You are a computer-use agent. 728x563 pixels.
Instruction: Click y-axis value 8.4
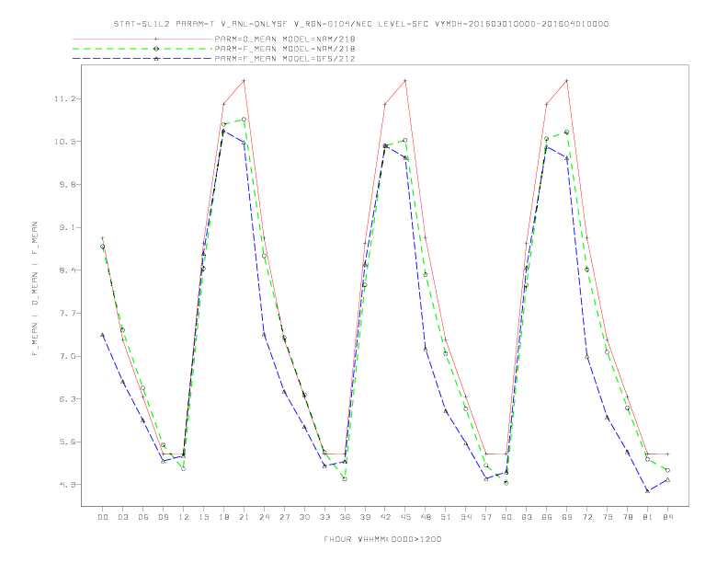click(66, 270)
